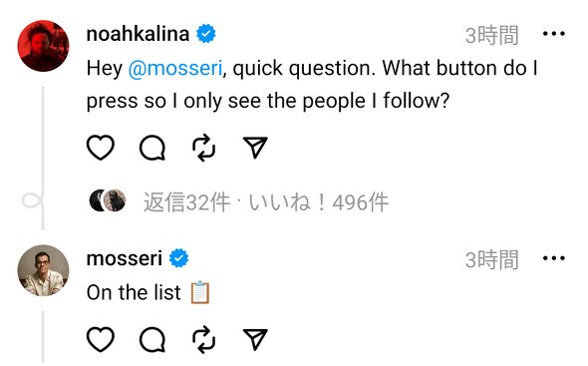
Task: Click verified badge next to noahkalina
Action: click(206, 34)
